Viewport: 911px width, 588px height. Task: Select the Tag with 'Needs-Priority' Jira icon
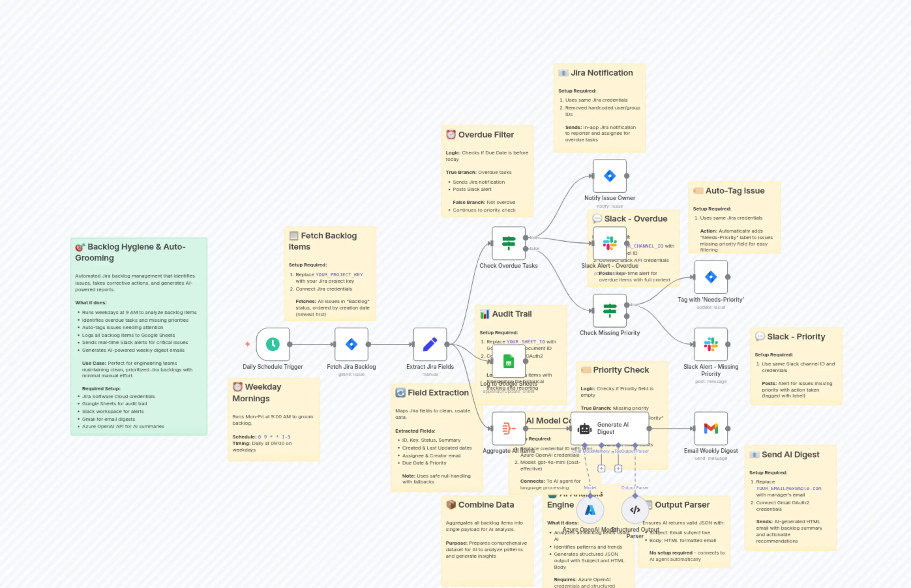pos(711,278)
